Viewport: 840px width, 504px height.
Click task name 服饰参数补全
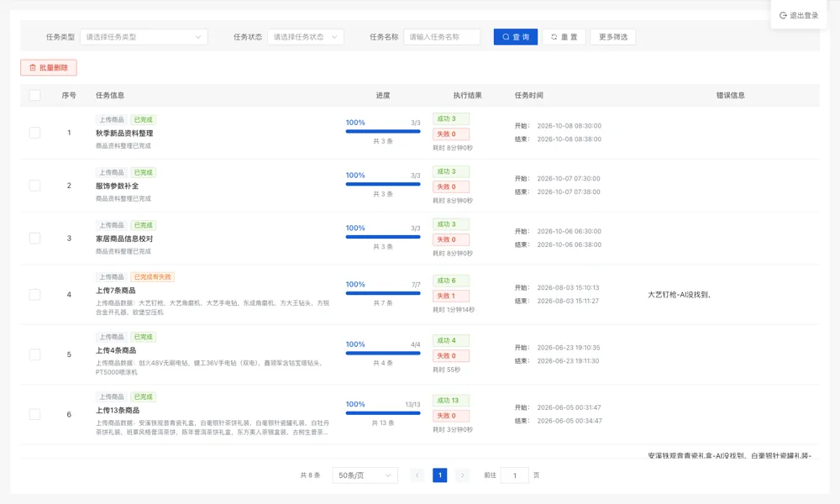tap(118, 186)
